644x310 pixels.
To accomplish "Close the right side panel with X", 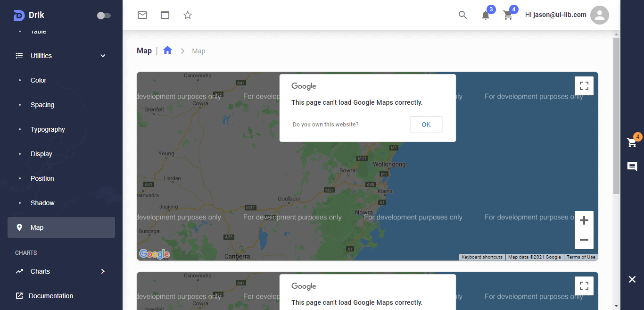I will point(632,279).
